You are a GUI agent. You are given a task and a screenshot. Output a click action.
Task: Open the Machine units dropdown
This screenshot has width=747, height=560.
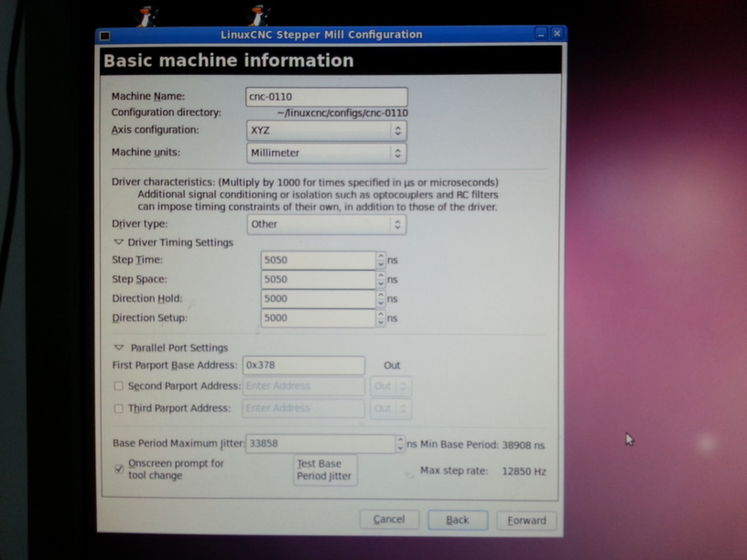[x=327, y=153]
